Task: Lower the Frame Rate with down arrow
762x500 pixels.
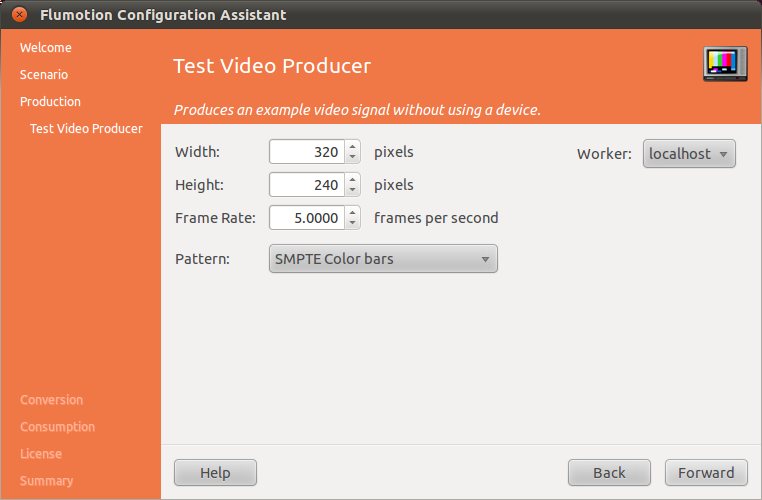Action: coord(352,223)
